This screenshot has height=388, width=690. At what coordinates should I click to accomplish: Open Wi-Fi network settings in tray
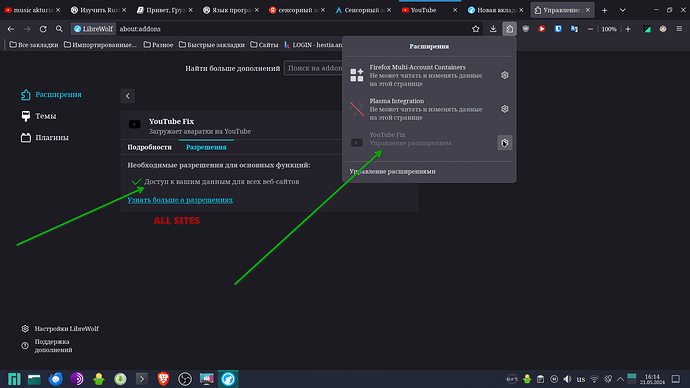(x=594, y=379)
